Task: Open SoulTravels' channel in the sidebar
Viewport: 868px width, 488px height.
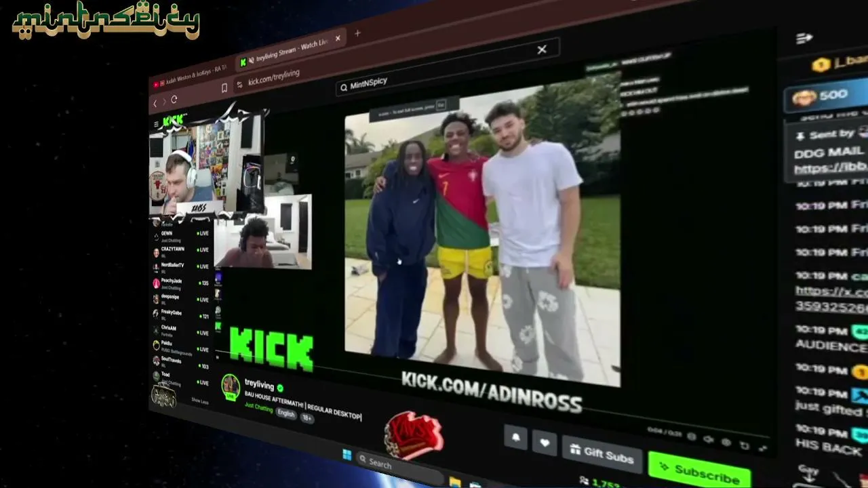Action: point(181,363)
